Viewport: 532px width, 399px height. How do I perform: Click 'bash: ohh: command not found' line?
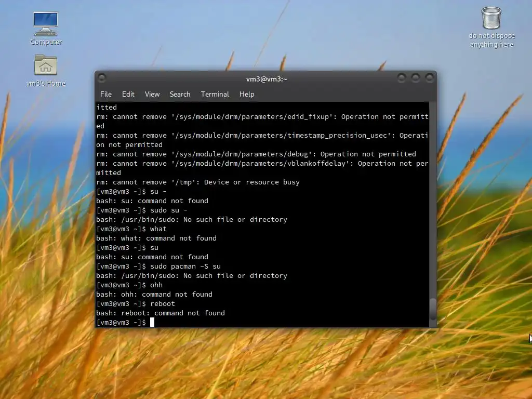(x=154, y=295)
